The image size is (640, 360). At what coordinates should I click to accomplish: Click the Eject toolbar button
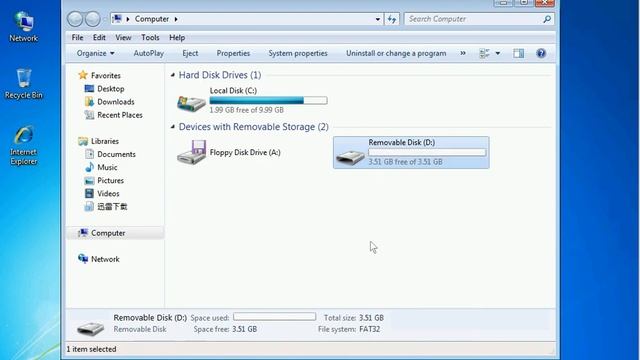pyautogui.click(x=190, y=53)
